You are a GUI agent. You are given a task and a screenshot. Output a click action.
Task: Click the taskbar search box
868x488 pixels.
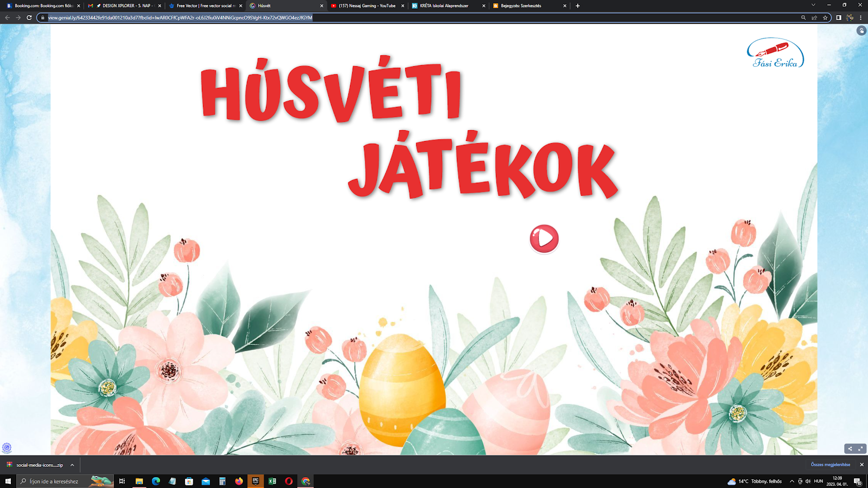(x=65, y=481)
